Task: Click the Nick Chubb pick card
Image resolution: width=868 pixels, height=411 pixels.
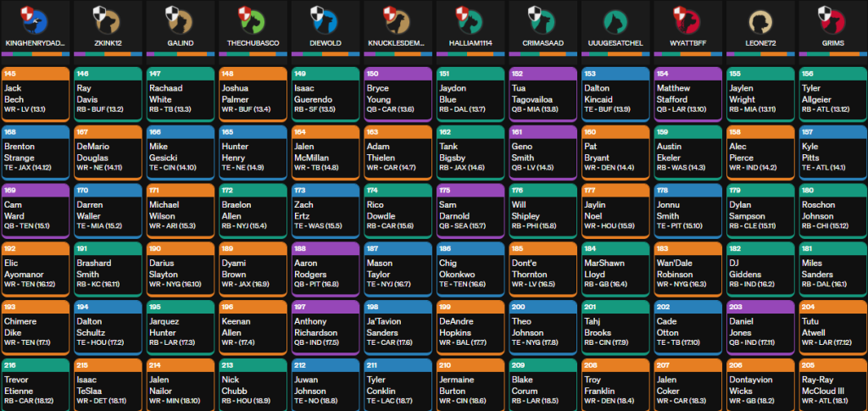Action: (x=253, y=385)
